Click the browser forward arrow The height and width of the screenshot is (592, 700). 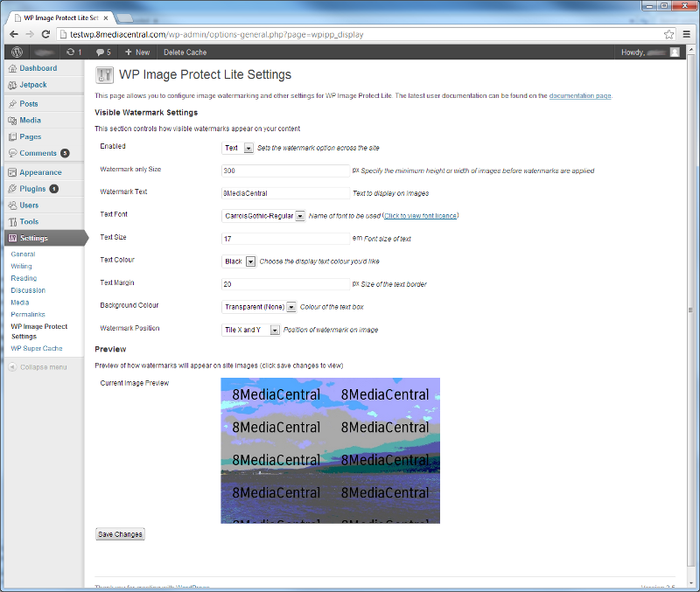30,34
